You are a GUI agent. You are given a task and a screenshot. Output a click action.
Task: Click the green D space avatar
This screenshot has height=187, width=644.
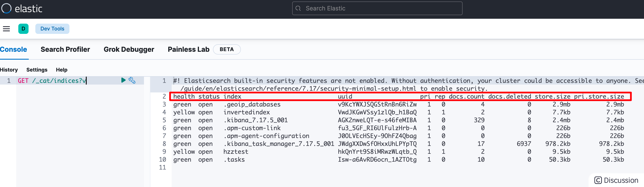(23, 29)
